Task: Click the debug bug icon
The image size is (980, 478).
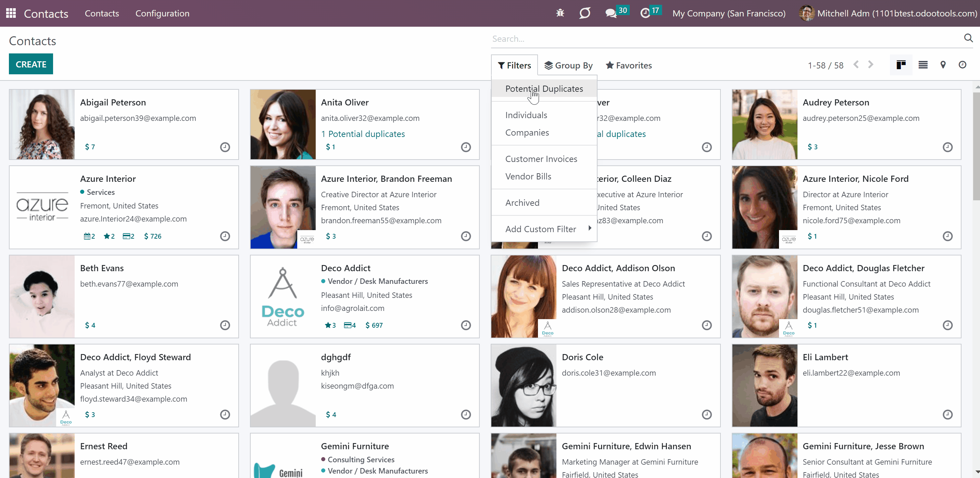Action: click(560, 13)
